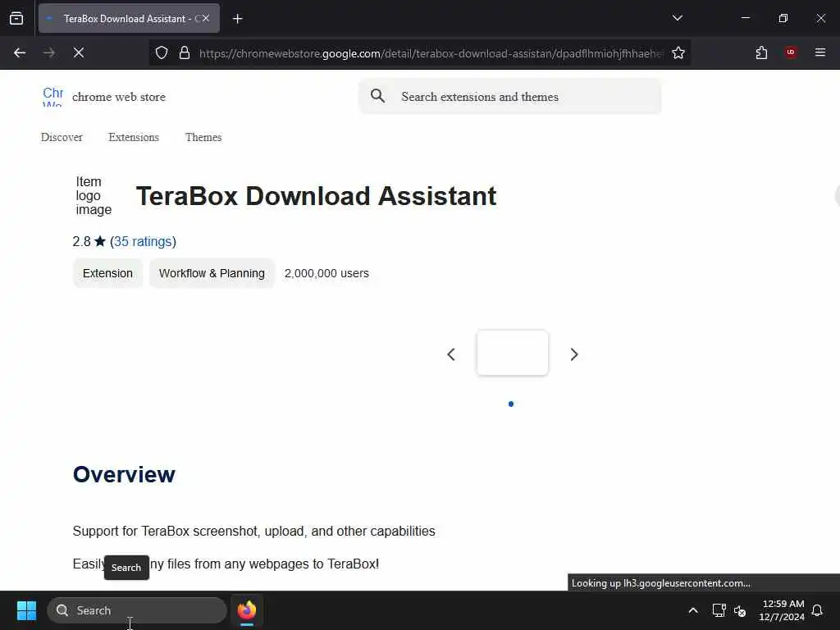
Task: Show hidden system tray icons
Action: click(692, 610)
